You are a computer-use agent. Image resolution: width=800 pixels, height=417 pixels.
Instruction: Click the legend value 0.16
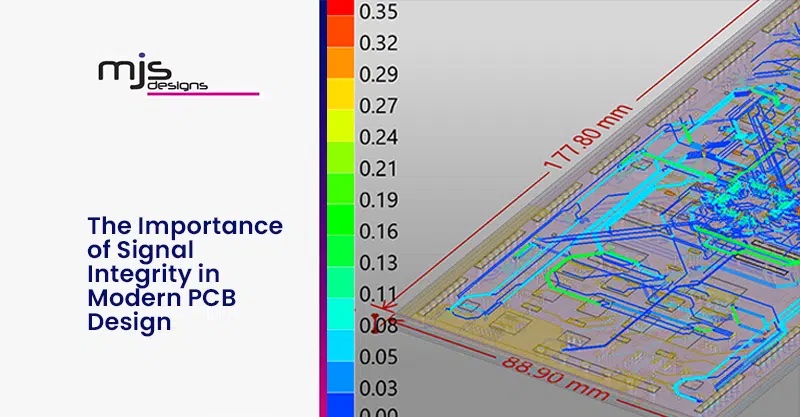coord(378,232)
